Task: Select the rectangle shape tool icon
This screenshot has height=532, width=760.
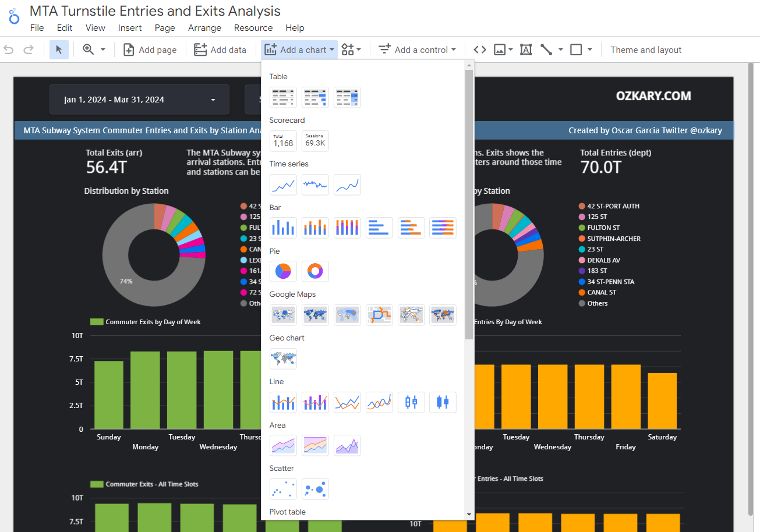Action: click(576, 50)
